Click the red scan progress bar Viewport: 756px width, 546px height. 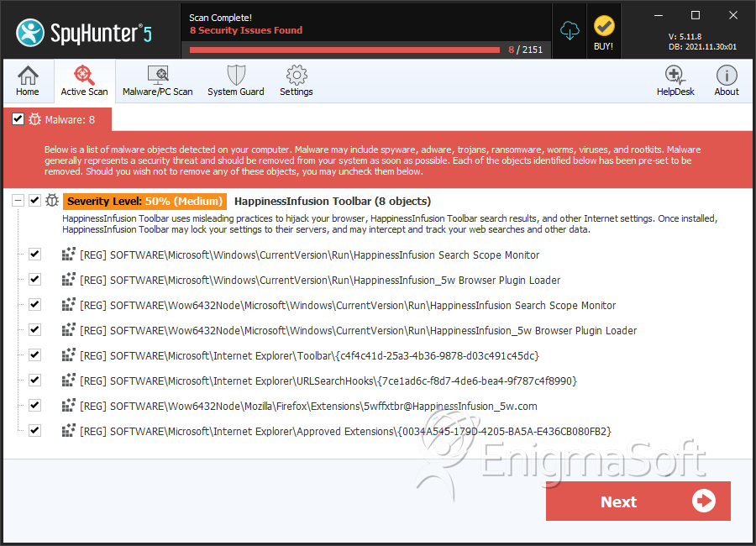(344, 50)
